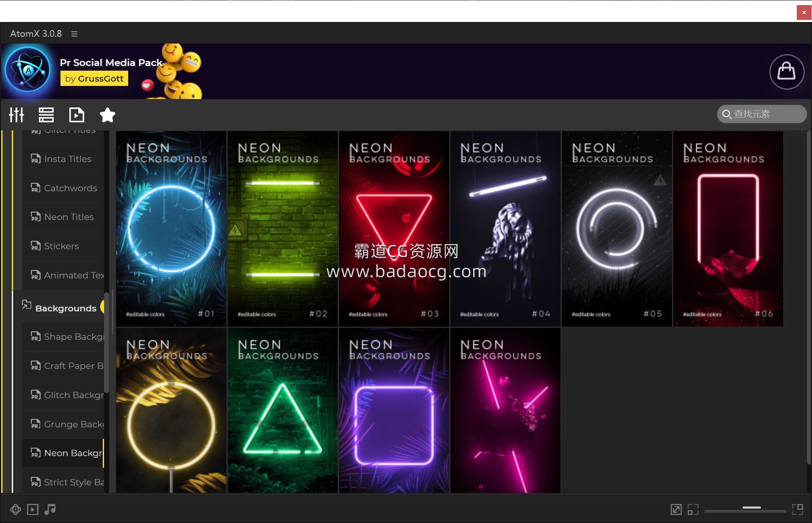Collapse the Backgrounds group

point(59,307)
